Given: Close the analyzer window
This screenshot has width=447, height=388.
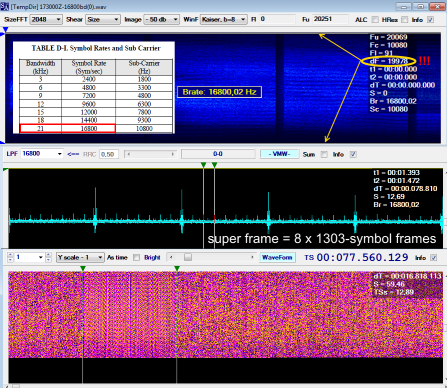Looking at the screenshot, I should tap(438, 6).
